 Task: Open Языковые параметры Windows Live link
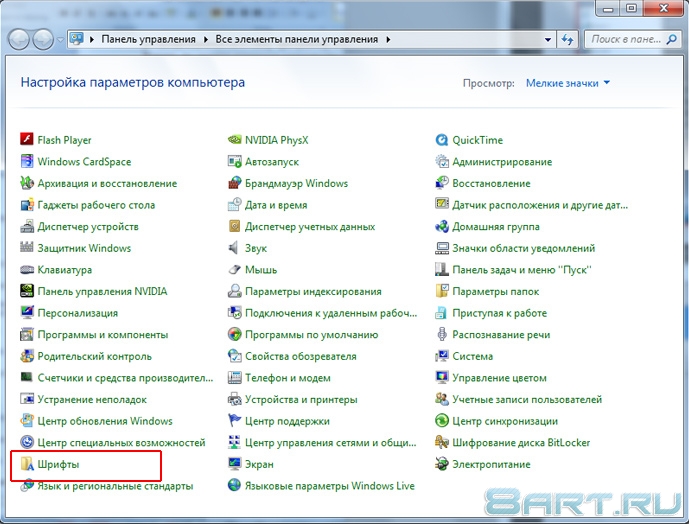point(330,486)
